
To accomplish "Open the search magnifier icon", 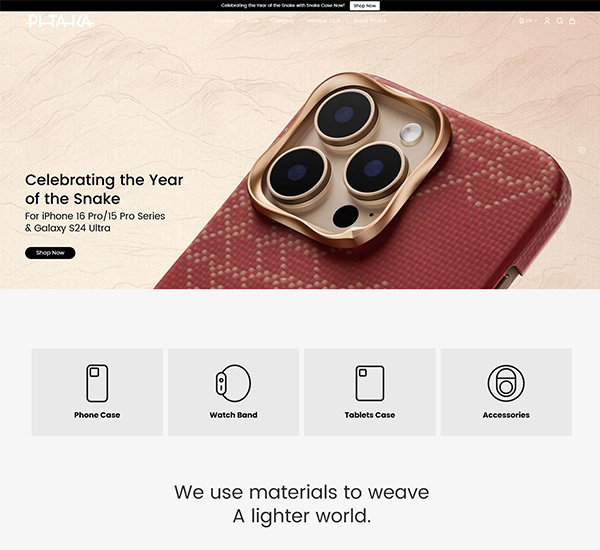I will click(x=559, y=21).
